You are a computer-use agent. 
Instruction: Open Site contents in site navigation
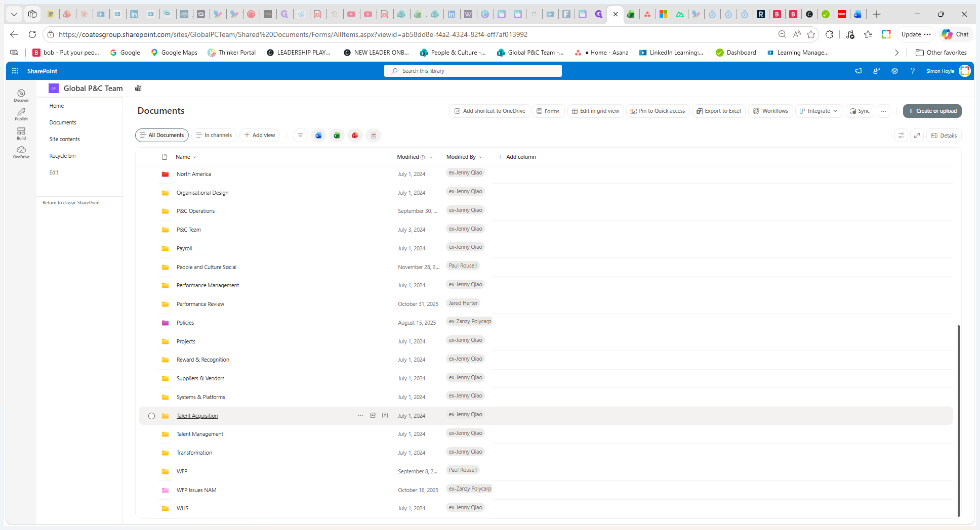(x=65, y=140)
